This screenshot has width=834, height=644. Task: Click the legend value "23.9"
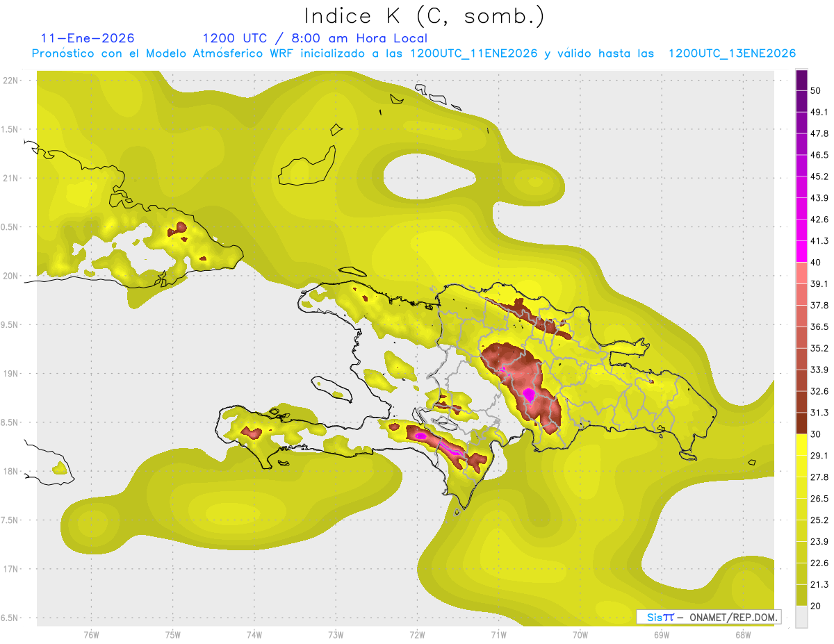(819, 542)
